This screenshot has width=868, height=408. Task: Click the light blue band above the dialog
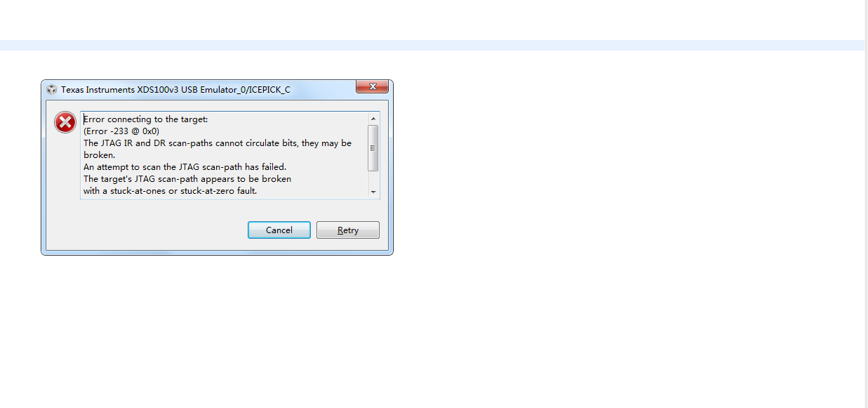click(432, 45)
